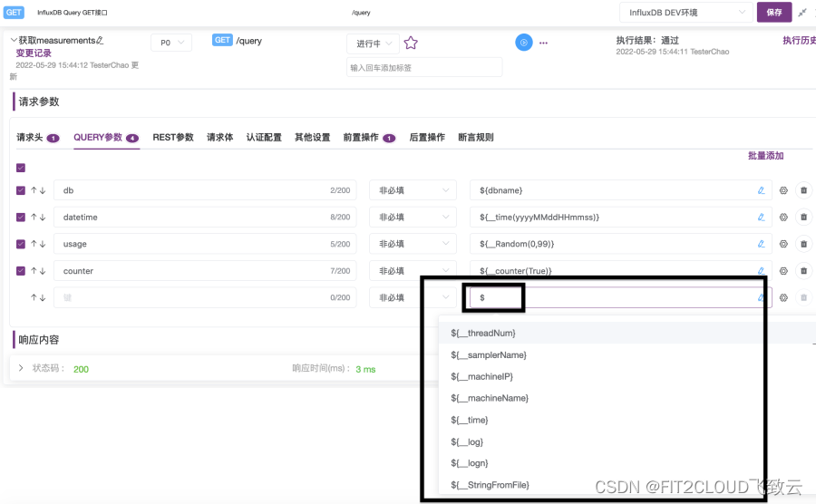Open 非必填 dropdown for usage row
This screenshot has width=816, height=504.
tap(413, 244)
